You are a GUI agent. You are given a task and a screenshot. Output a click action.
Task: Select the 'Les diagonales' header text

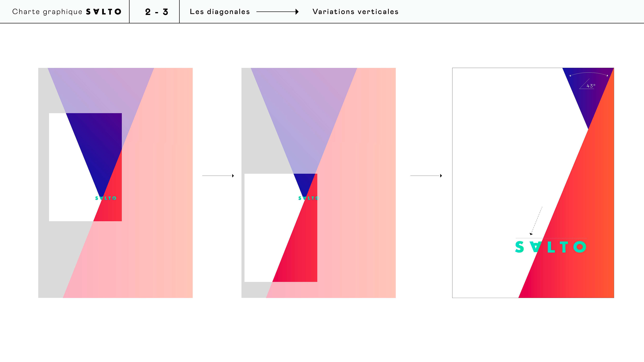click(220, 12)
